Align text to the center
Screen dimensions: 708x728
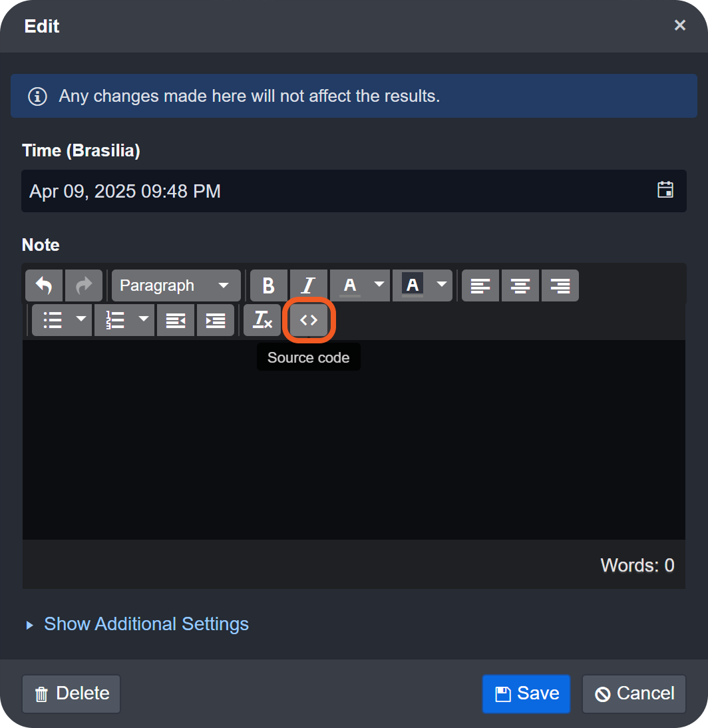coord(520,285)
